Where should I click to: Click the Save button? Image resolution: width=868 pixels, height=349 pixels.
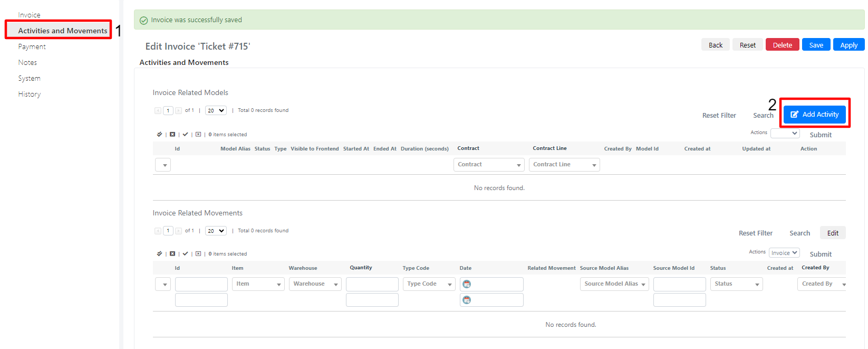click(x=816, y=45)
